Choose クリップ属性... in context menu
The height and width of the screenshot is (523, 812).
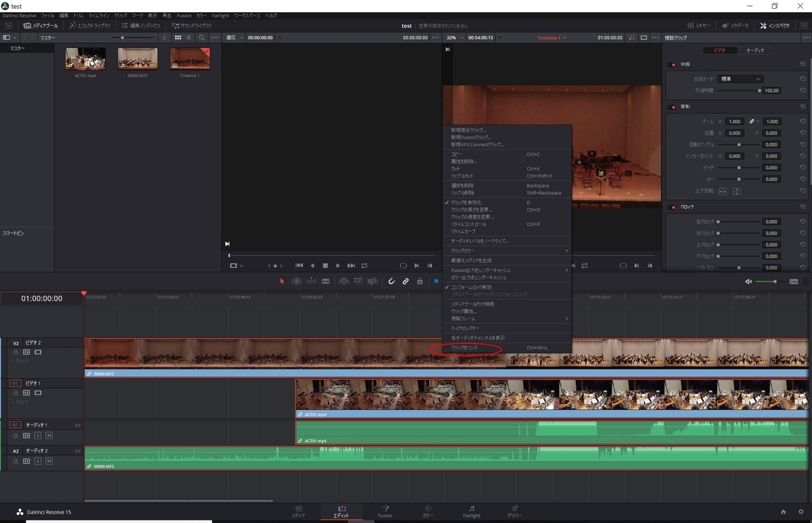pyautogui.click(x=508, y=311)
